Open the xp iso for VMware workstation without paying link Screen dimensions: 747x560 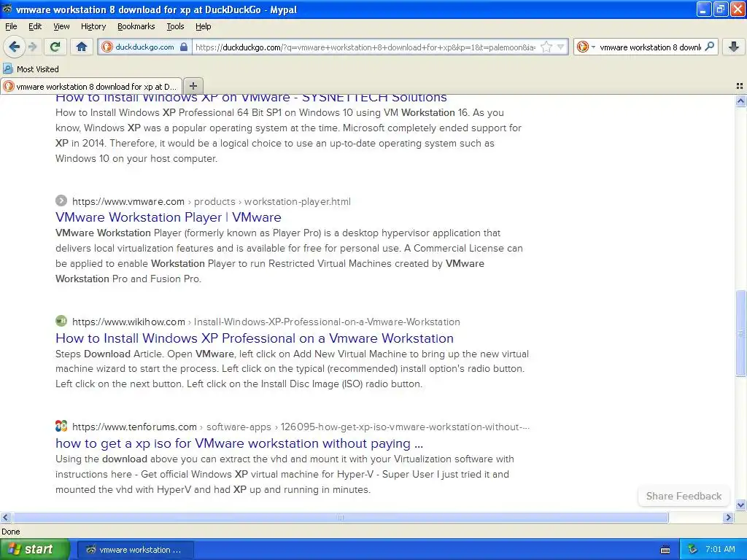(239, 443)
